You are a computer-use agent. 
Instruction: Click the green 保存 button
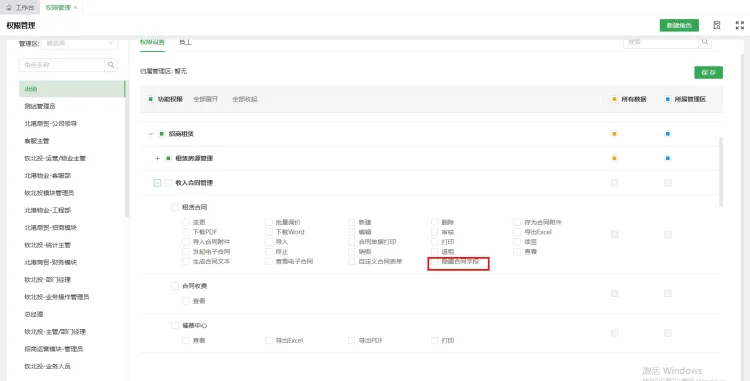[708, 73]
